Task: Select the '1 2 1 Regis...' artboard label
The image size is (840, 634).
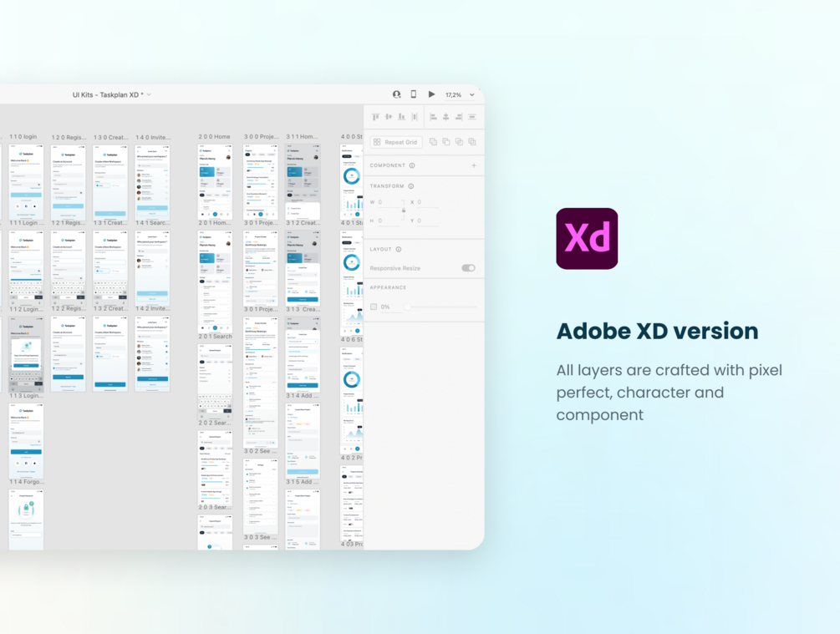Action: [x=69, y=223]
